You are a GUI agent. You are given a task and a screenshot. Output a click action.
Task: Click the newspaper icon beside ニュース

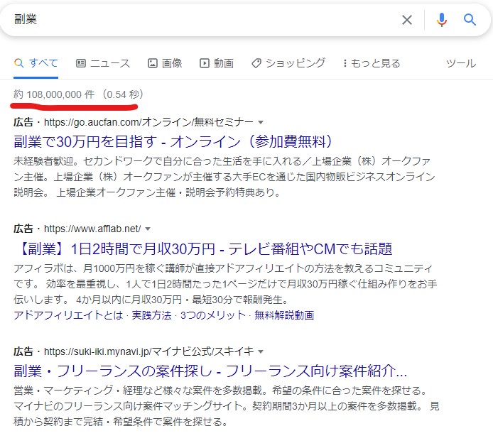tap(81, 63)
